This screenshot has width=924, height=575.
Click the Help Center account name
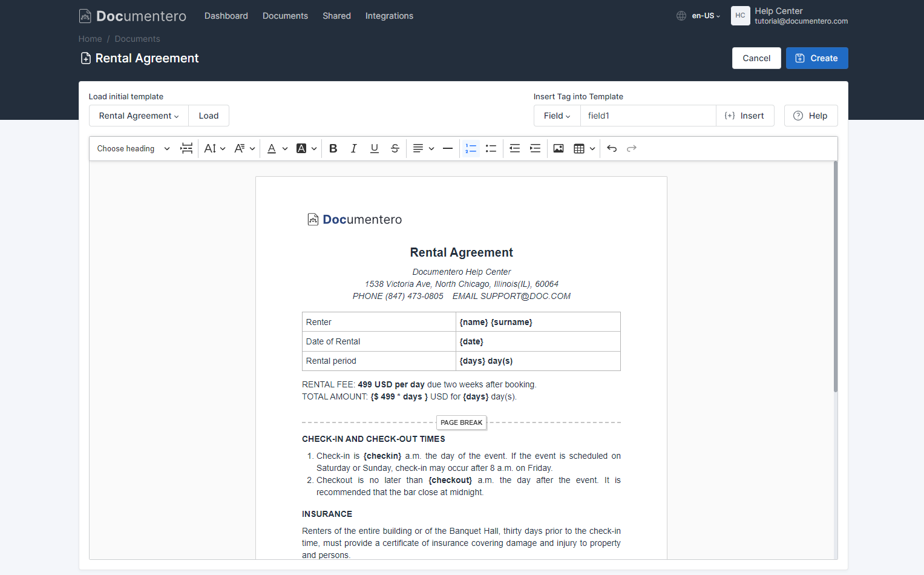point(779,11)
